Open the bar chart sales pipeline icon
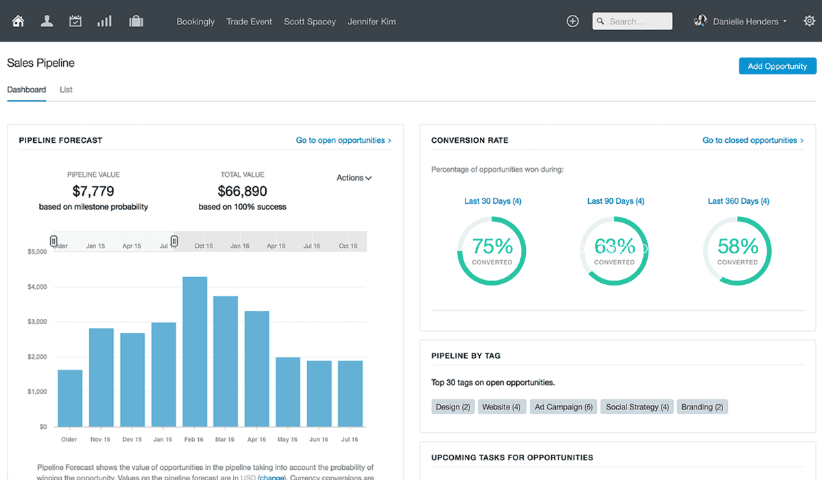The image size is (822, 480). tap(104, 21)
